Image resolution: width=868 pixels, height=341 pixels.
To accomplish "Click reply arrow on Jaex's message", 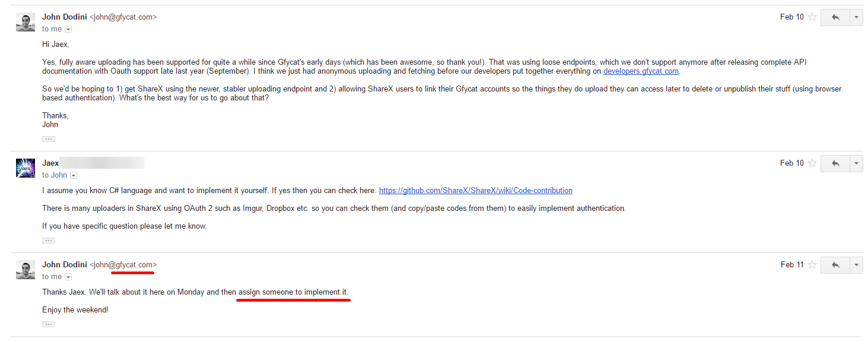I will [x=835, y=163].
